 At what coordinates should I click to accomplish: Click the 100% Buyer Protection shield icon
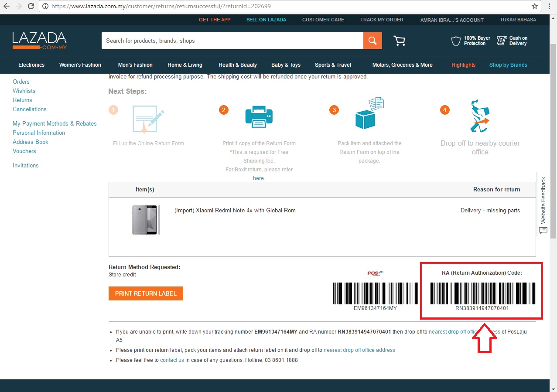coord(456,41)
